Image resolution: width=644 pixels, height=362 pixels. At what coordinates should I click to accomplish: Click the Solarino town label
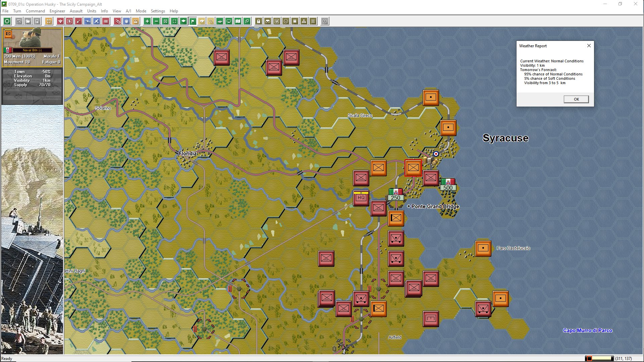click(x=103, y=108)
